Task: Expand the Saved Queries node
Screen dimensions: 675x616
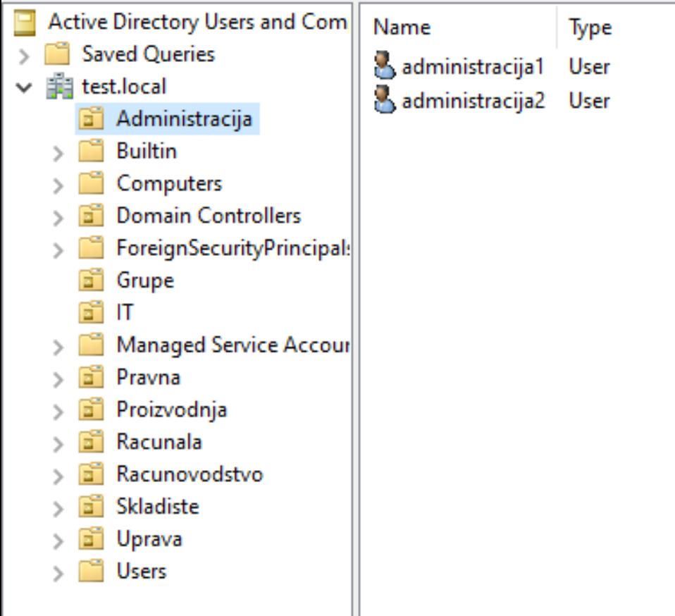Action: (24, 56)
